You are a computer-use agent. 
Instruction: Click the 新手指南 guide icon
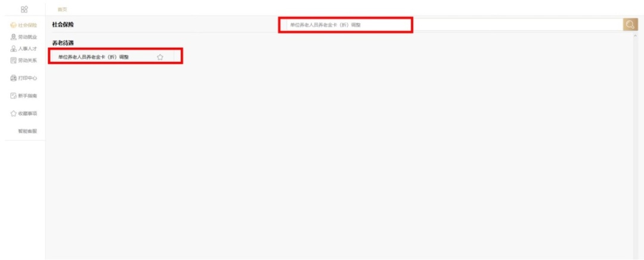[13, 95]
